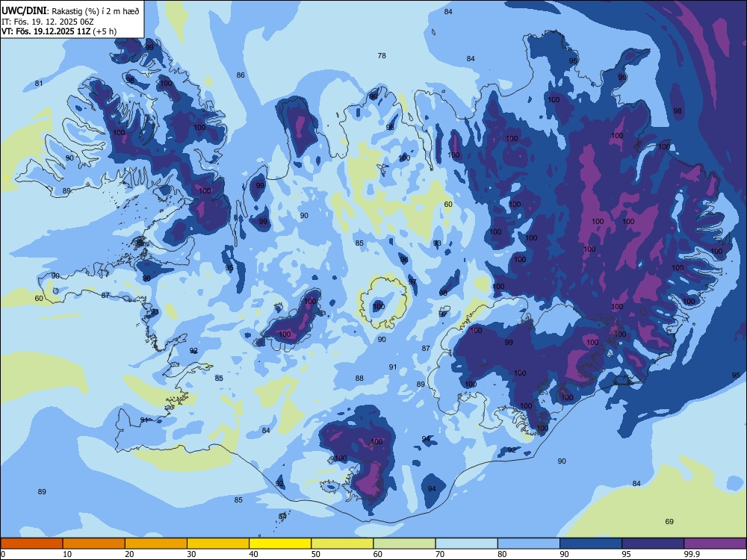Click the purple legend swatch above 99.9

tap(715, 544)
